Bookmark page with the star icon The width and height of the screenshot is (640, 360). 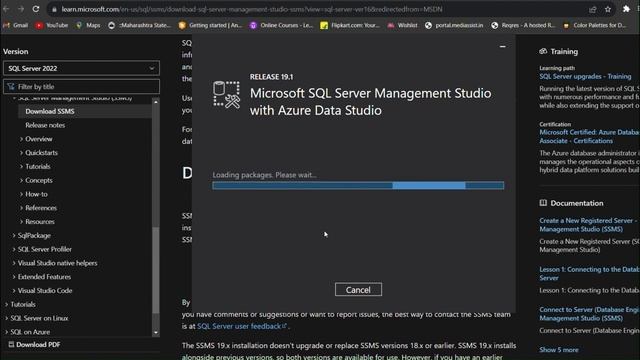608,9
